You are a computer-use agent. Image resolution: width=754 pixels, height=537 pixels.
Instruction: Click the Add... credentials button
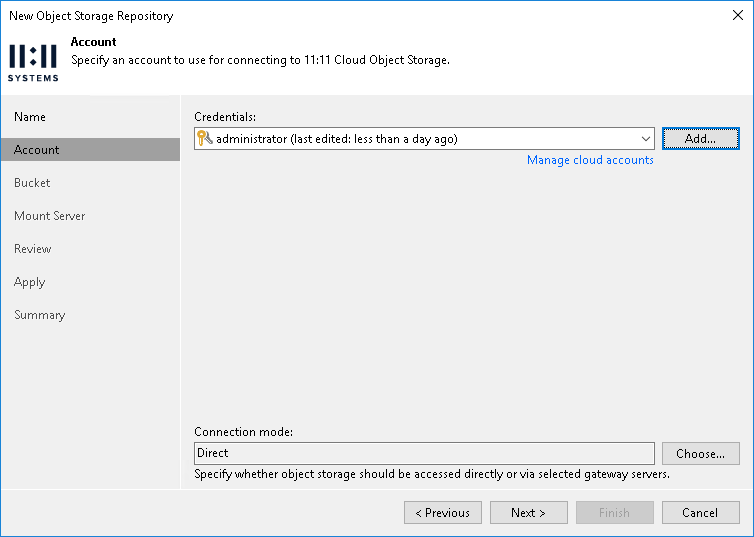[701, 138]
